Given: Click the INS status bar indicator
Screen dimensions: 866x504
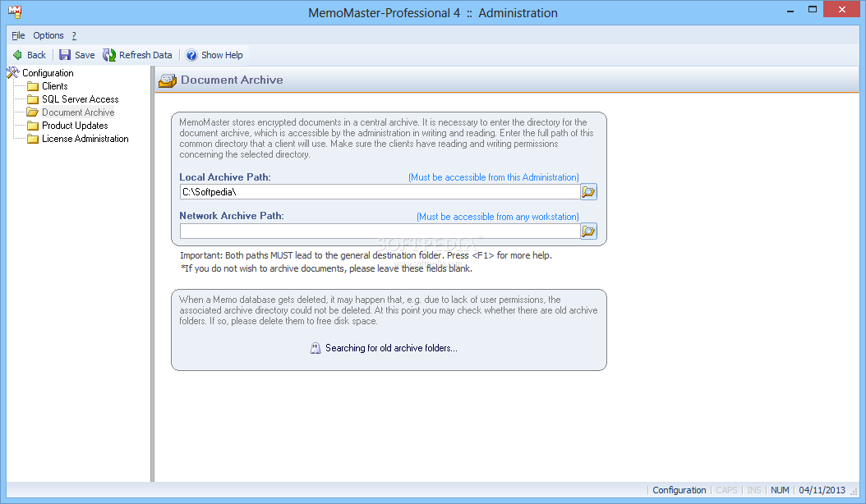Looking at the screenshot, I should tap(754, 490).
